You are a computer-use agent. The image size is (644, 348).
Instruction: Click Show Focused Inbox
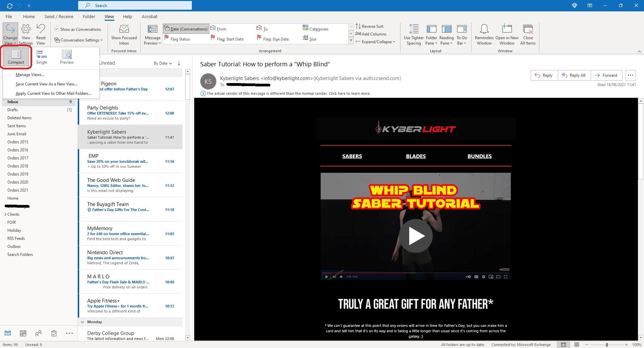124,34
